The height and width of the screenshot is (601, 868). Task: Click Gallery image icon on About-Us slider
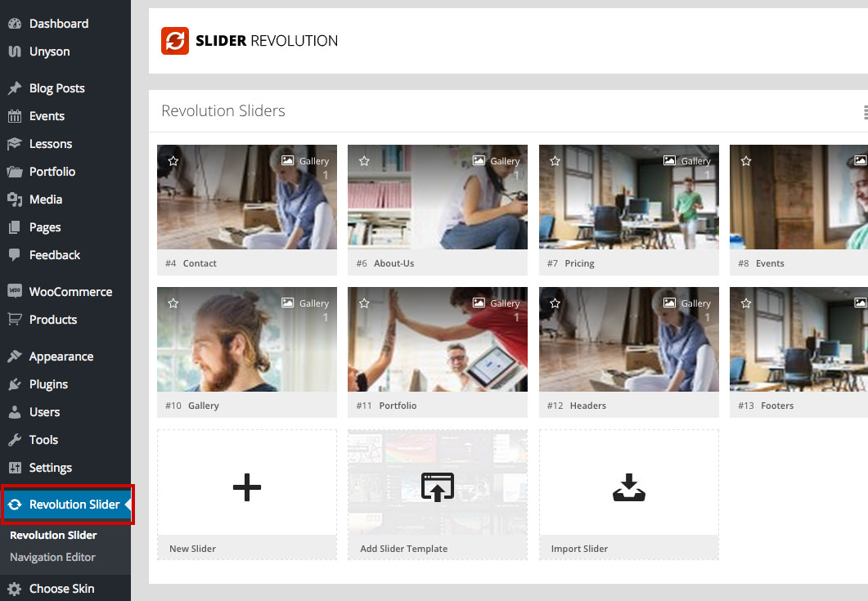479,160
